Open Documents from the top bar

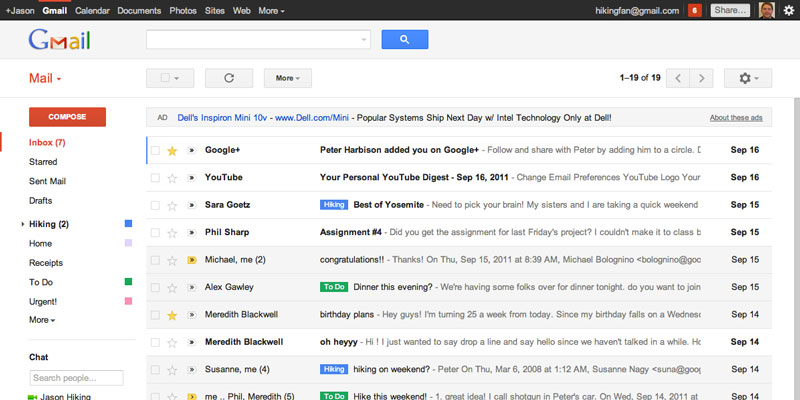point(139,11)
